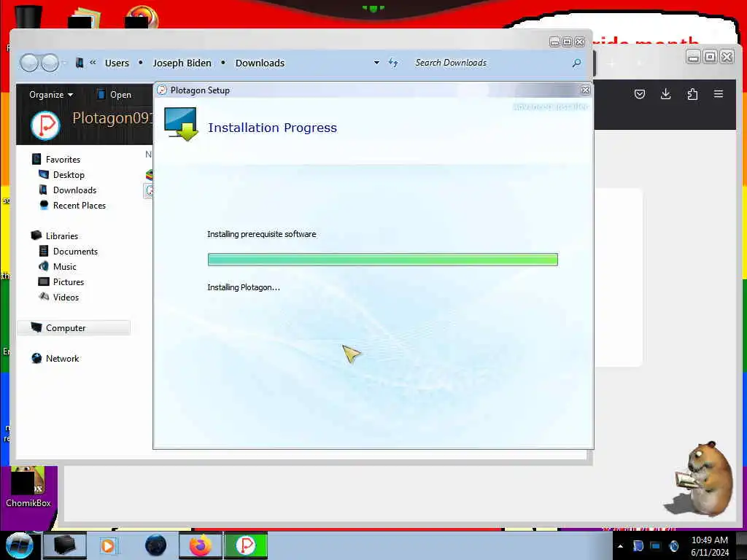747x560 pixels.
Task: Open the Explorer taskbar button
Action: [65, 545]
